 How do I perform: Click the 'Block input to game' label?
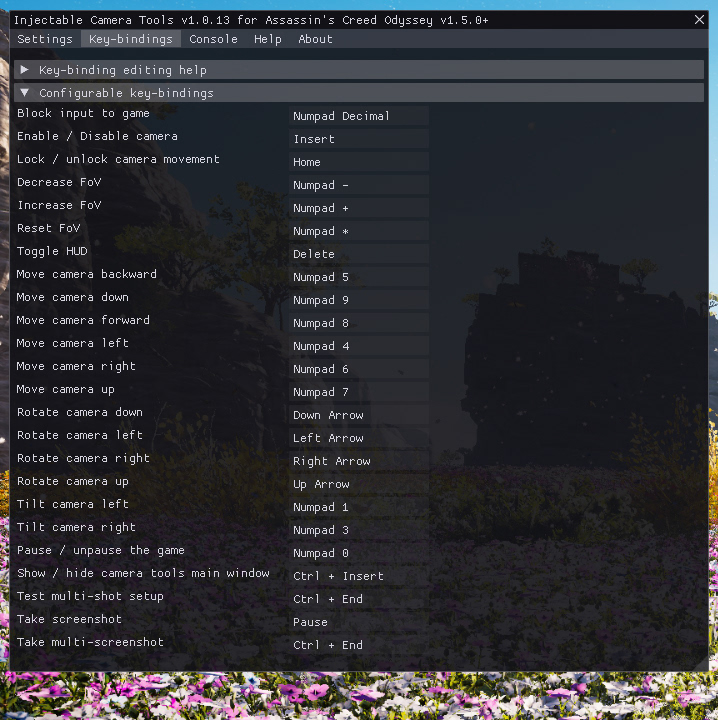(x=83, y=113)
